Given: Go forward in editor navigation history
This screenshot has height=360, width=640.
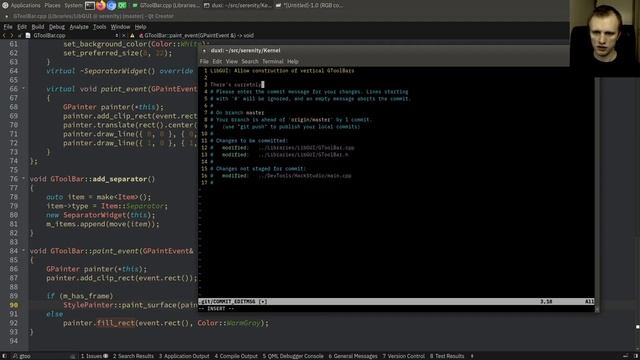Looking at the screenshot, I should coord(11,36).
